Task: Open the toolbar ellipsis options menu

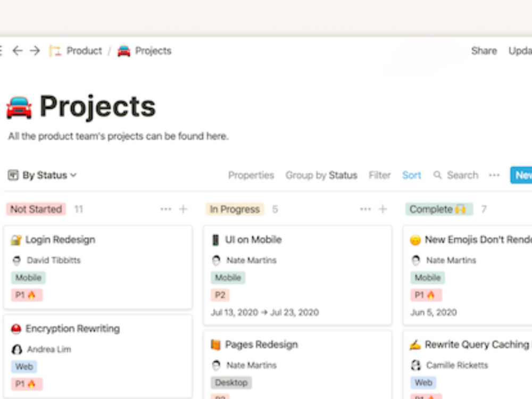Action: 494,175
